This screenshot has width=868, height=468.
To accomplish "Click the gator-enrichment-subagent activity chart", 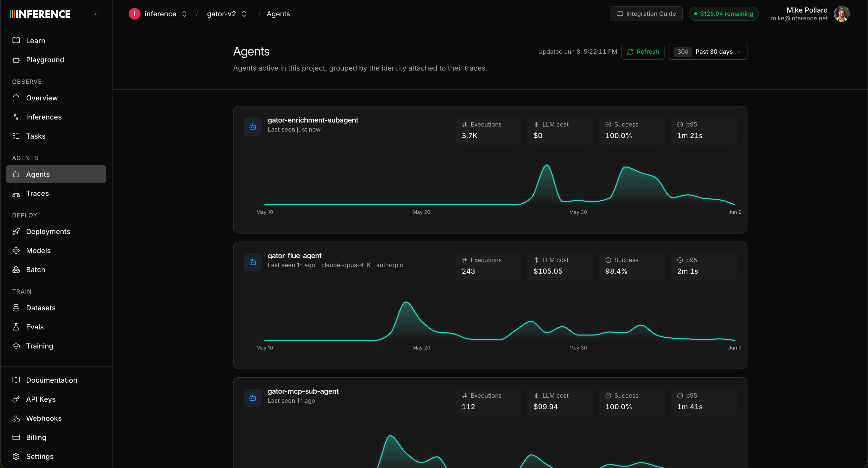I will click(x=499, y=184).
